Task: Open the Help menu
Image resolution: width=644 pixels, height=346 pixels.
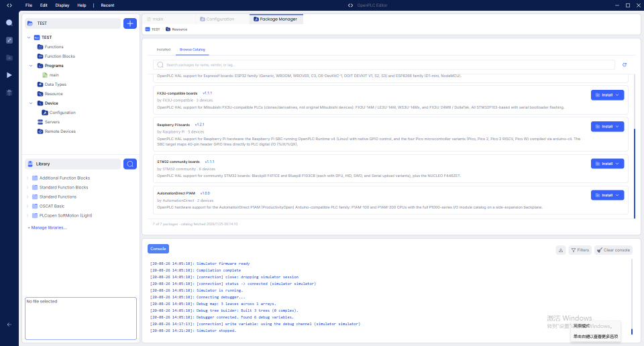Action: [82, 5]
